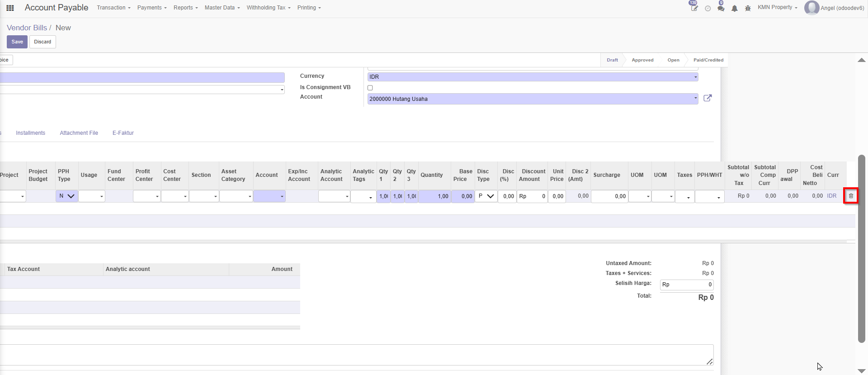
Task: Click the Save button
Action: tap(17, 42)
